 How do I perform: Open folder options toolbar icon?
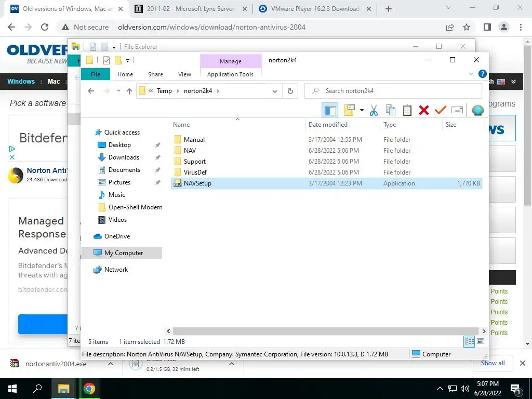pos(349,110)
